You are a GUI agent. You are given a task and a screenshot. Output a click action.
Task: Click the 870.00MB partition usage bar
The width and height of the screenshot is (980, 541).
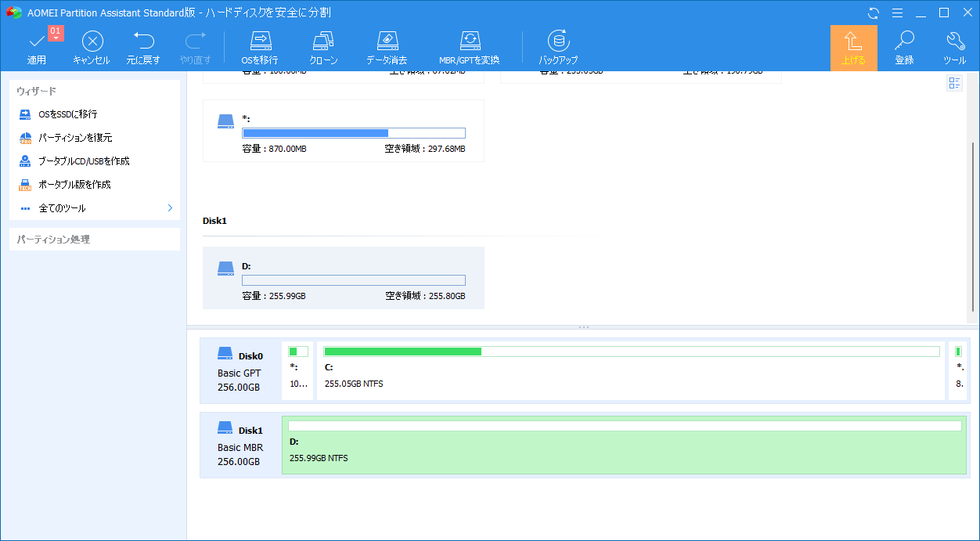click(x=354, y=133)
